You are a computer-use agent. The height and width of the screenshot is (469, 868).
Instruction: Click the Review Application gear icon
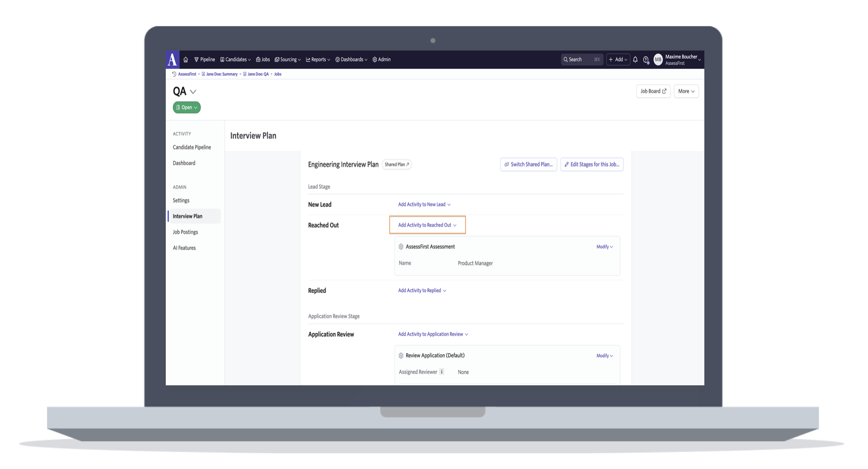pyautogui.click(x=401, y=356)
